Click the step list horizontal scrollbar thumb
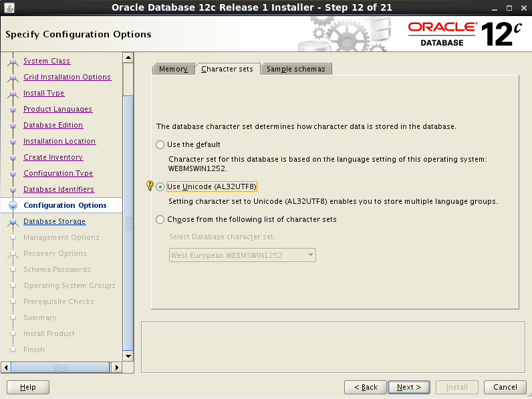The width and height of the screenshot is (532, 399). tap(60, 367)
